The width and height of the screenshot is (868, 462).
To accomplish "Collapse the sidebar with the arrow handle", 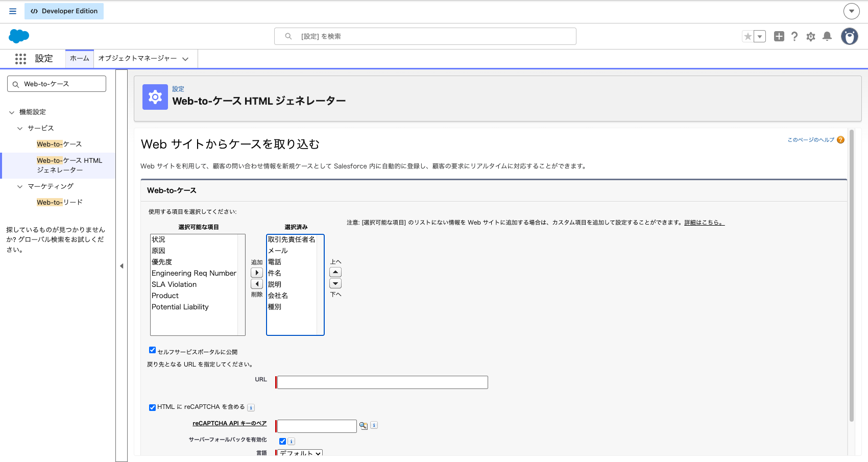I will [122, 266].
